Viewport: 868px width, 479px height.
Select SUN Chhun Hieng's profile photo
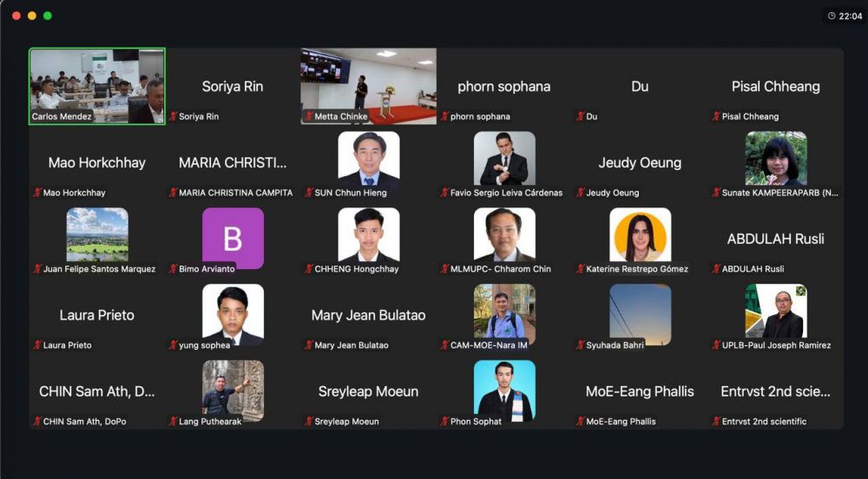[369, 160]
